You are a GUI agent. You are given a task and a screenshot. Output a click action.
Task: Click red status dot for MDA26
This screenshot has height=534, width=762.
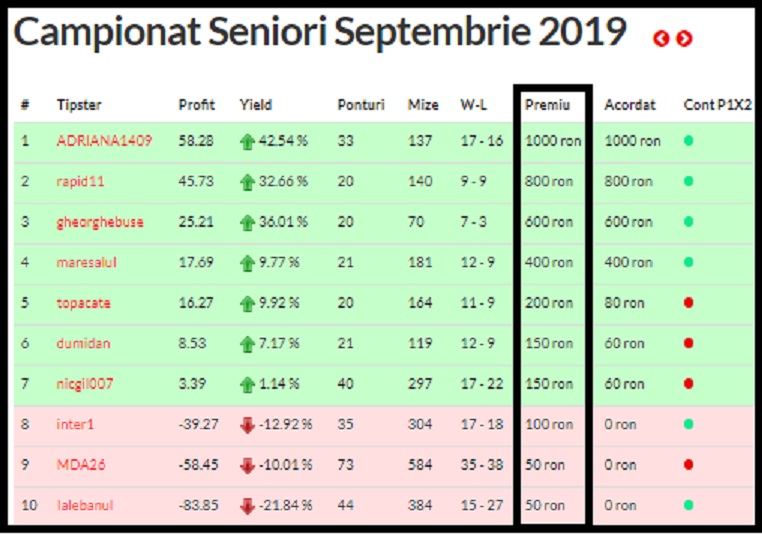point(688,465)
